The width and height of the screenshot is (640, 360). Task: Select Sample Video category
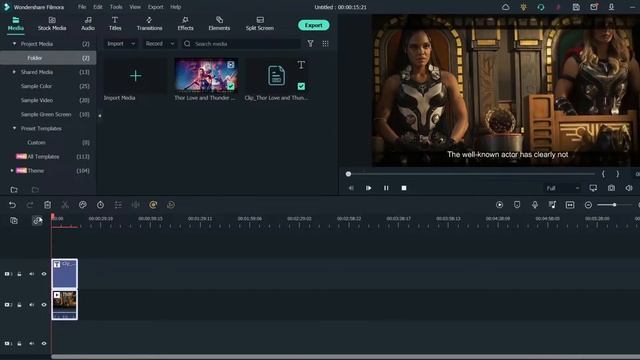tap(37, 100)
